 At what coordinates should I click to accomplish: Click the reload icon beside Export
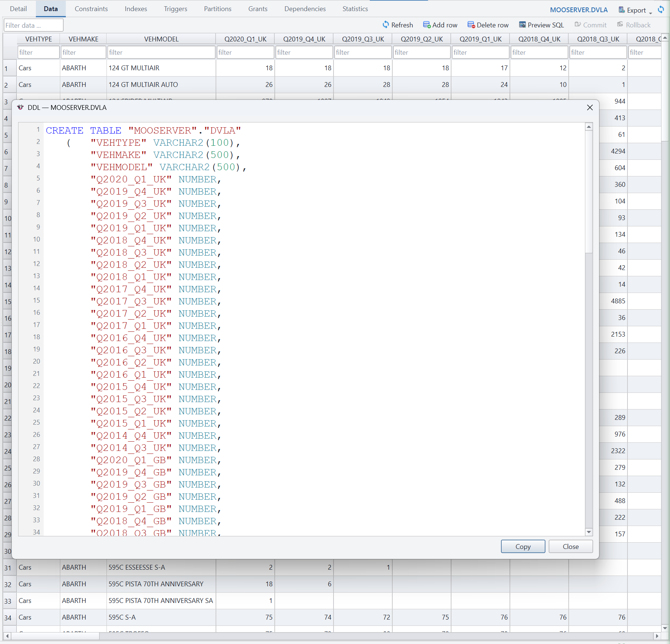661,10
